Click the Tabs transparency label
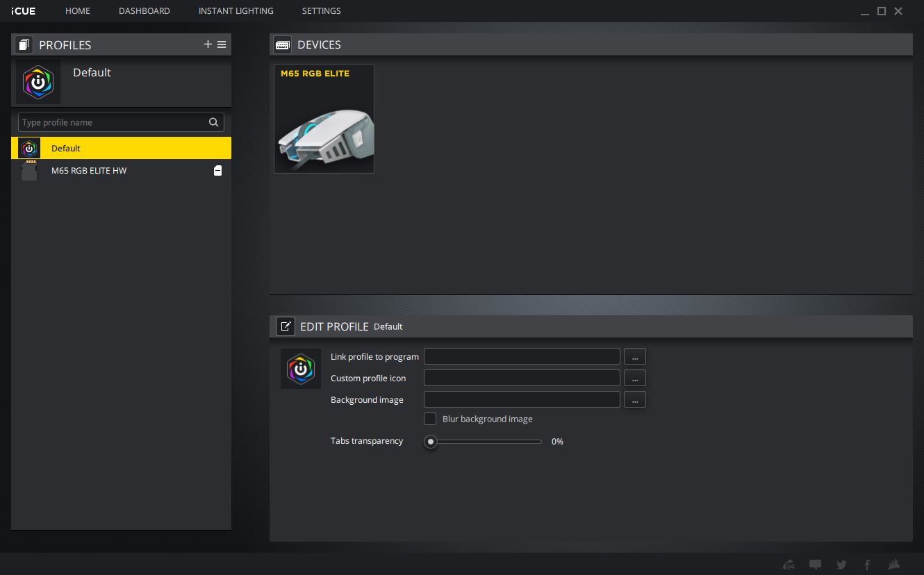Screen dimensions: 924x575 [367, 441]
